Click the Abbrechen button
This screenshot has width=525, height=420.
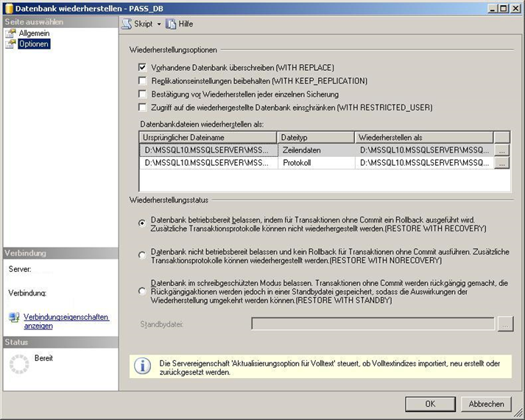point(487,404)
